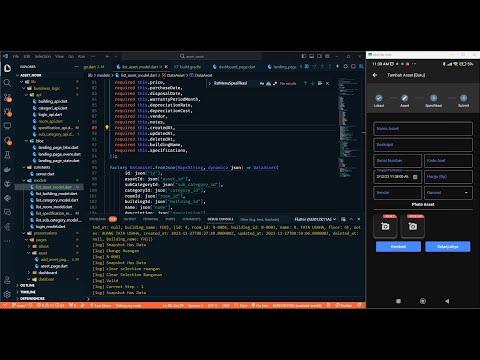Toggle Match Case in find widget
Image resolution: width=480 pixels, height=360 pixels.
[262, 83]
